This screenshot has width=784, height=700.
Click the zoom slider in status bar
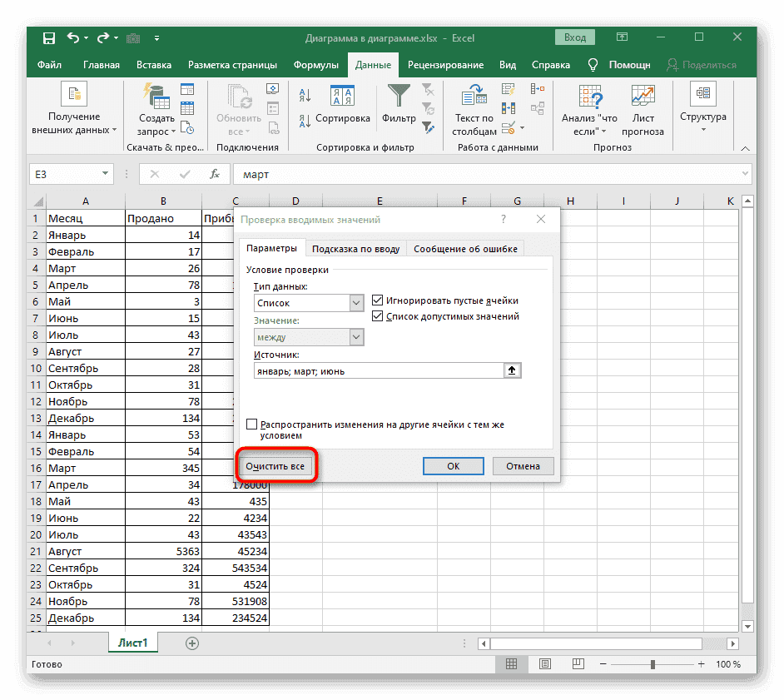coord(653,664)
